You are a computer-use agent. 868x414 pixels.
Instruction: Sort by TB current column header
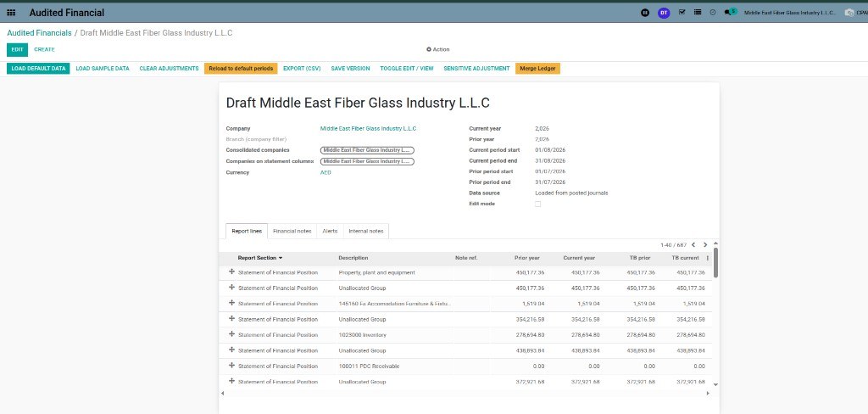[x=685, y=258]
